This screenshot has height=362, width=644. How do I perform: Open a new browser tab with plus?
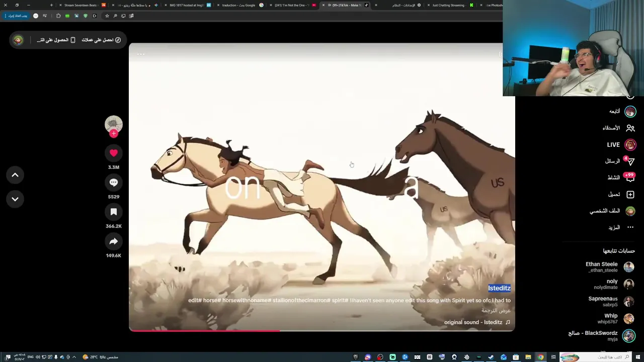[x=51, y=5]
